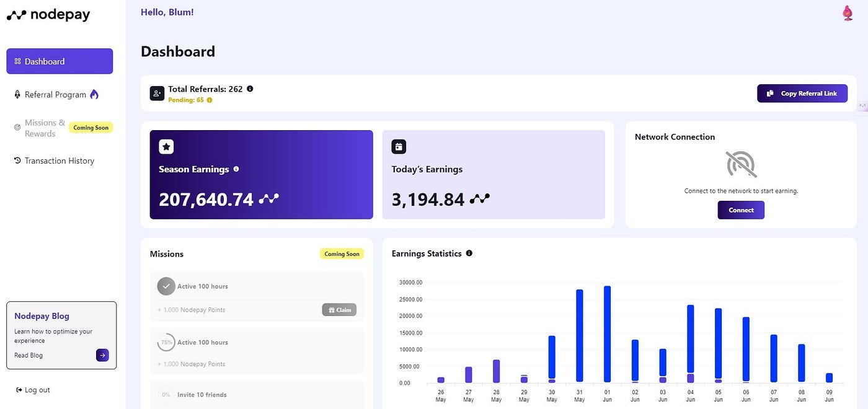Select Transaction History in the sidebar
Screen dimensions: 868x409
point(59,161)
